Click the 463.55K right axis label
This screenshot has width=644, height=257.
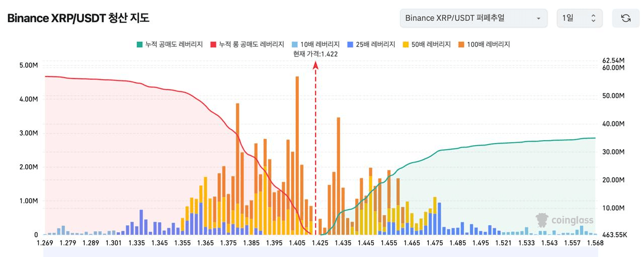coord(614,235)
